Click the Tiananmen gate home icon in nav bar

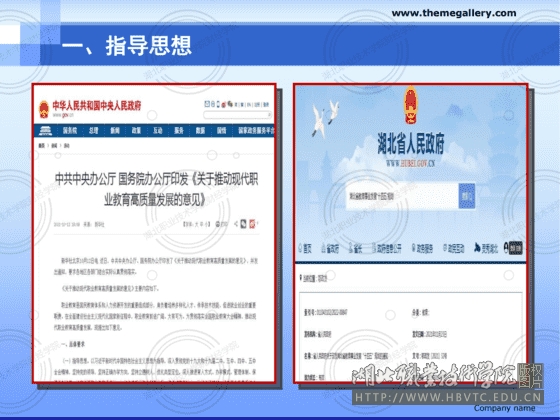(45, 131)
